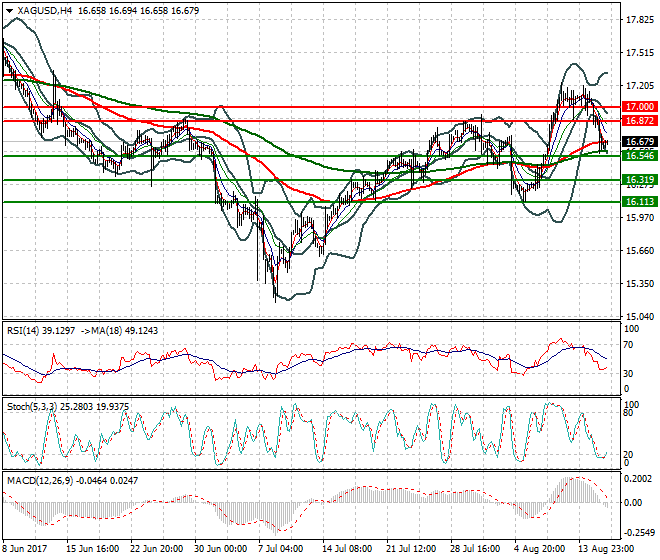Select the 21 Jul 12:00 time axis label

pos(411,549)
